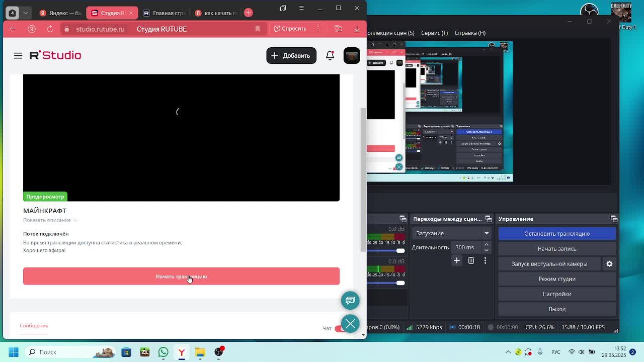Click the R Studio logo
This screenshot has height=362, width=644.
pyautogui.click(x=55, y=55)
